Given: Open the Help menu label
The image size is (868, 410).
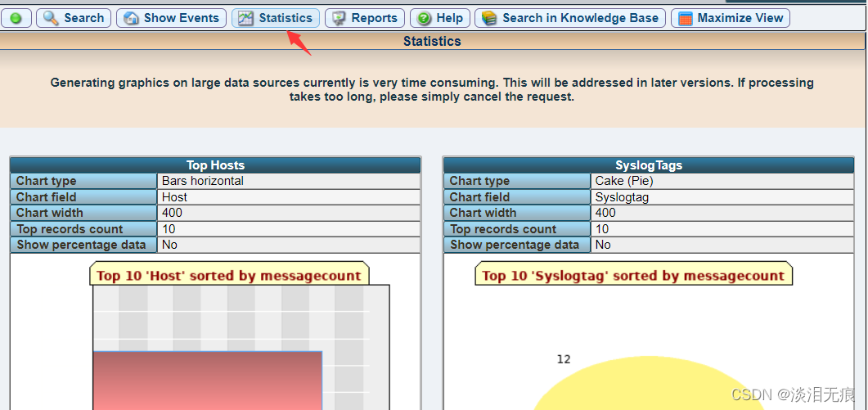Looking at the screenshot, I should pyautogui.click(x=449, y=18).
